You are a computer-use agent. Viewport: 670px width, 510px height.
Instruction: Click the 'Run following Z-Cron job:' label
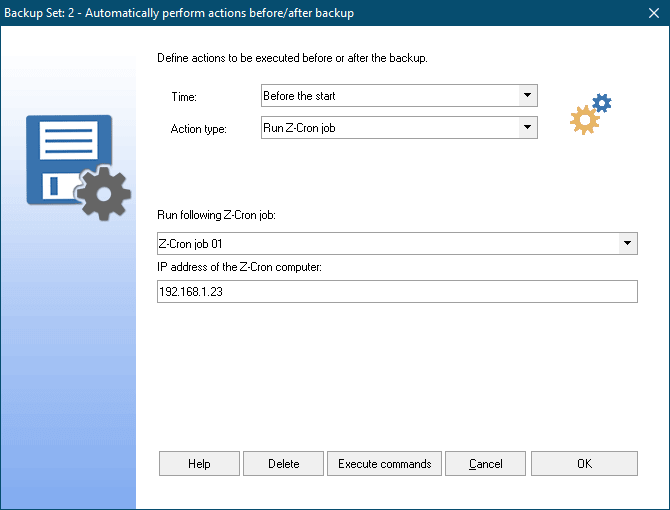point(216,215)
